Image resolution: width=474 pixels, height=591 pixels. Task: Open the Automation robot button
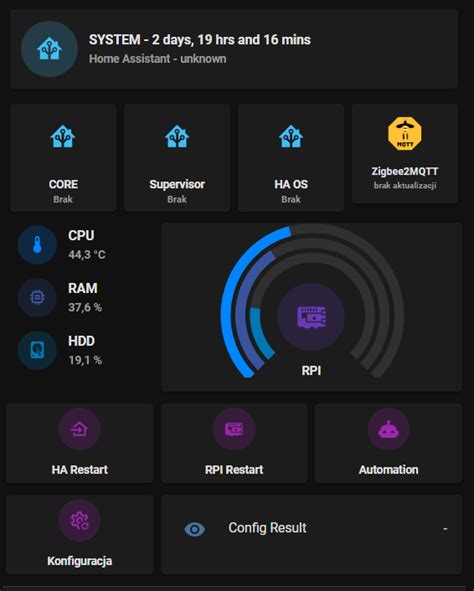click(388, 443)
